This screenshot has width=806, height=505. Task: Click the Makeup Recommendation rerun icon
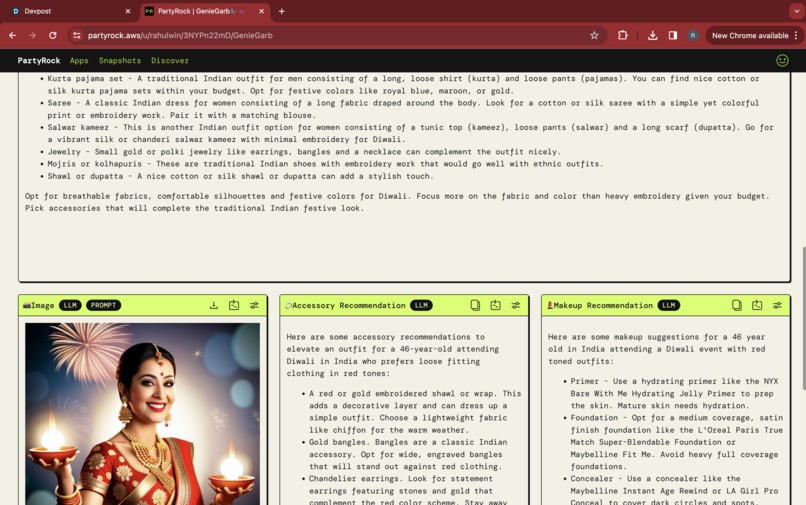757,305
